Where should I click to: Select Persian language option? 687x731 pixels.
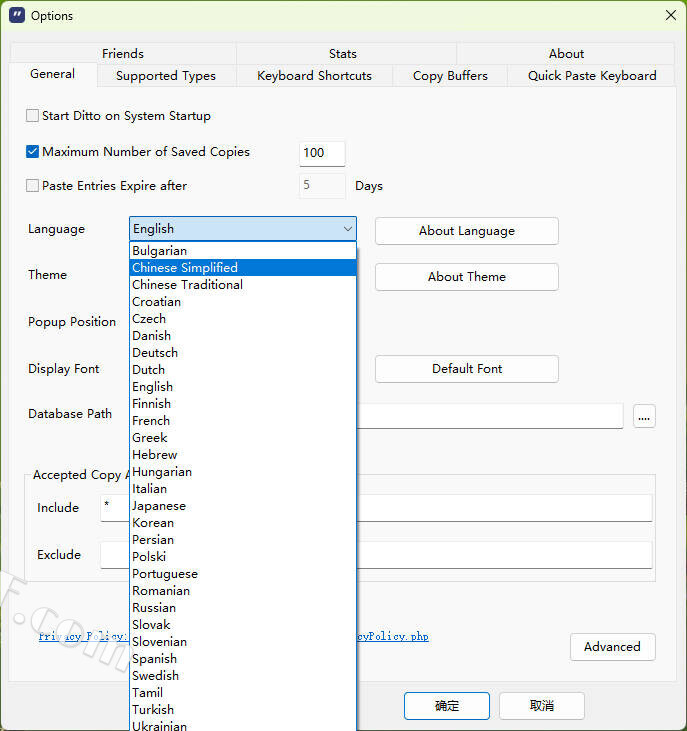pyautogui.click(x=243, y=540)
